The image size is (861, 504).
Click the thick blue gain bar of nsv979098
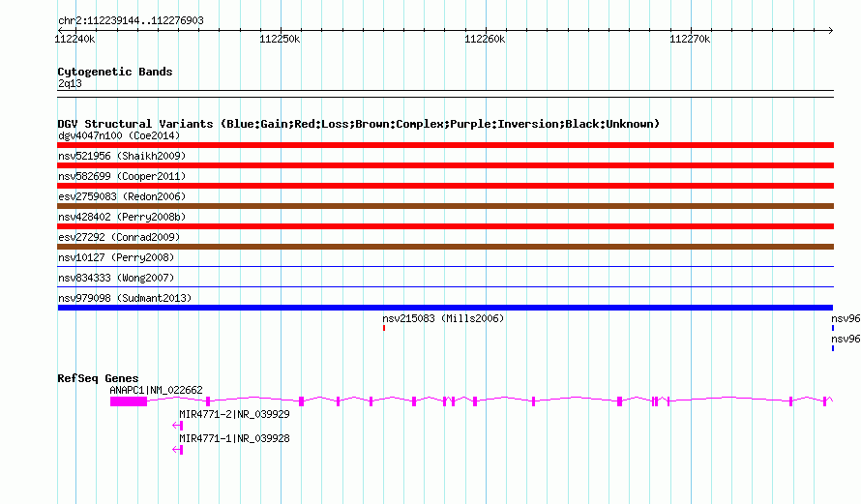[x=445, y=308]
